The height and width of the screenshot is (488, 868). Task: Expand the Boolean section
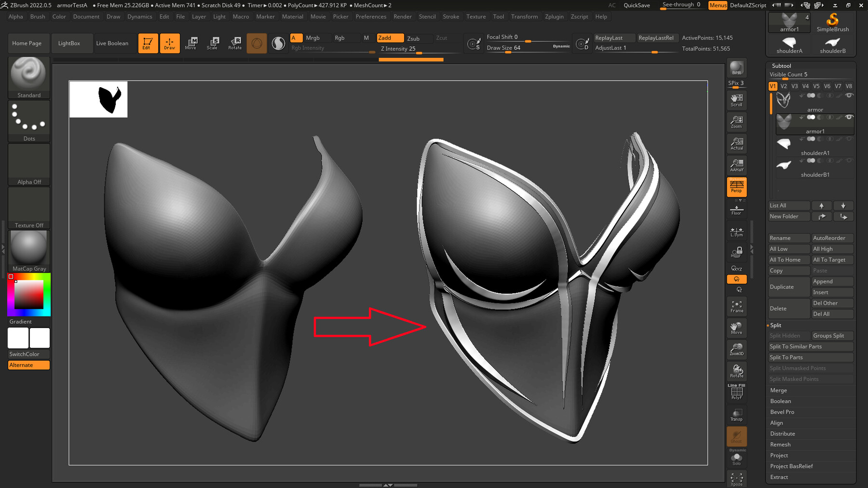point(780,401)
